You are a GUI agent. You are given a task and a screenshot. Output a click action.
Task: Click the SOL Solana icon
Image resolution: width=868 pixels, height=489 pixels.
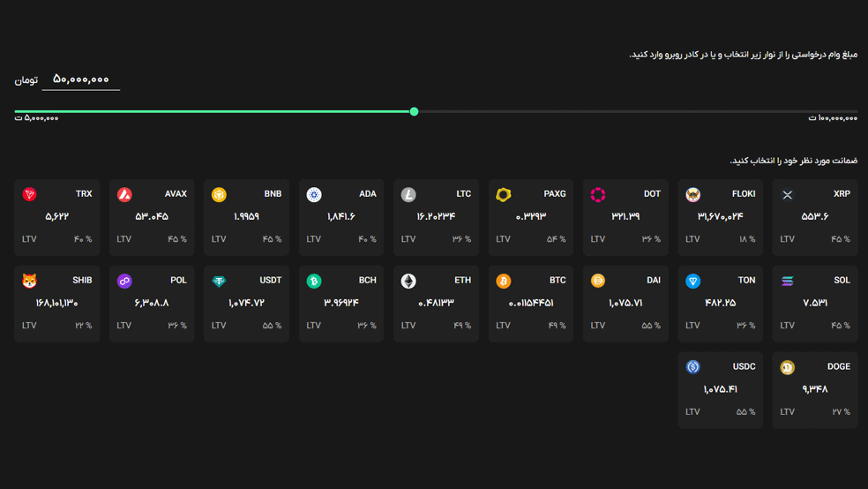788,281
